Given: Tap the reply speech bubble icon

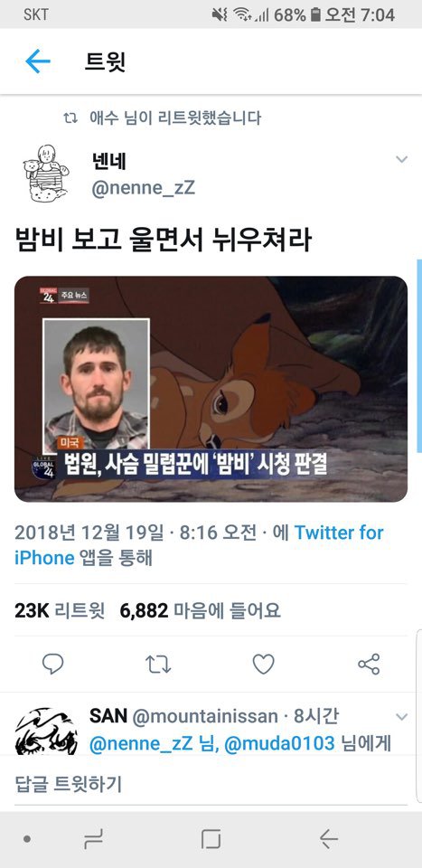Looking at the screenshot, I should (x=53, y=663).
